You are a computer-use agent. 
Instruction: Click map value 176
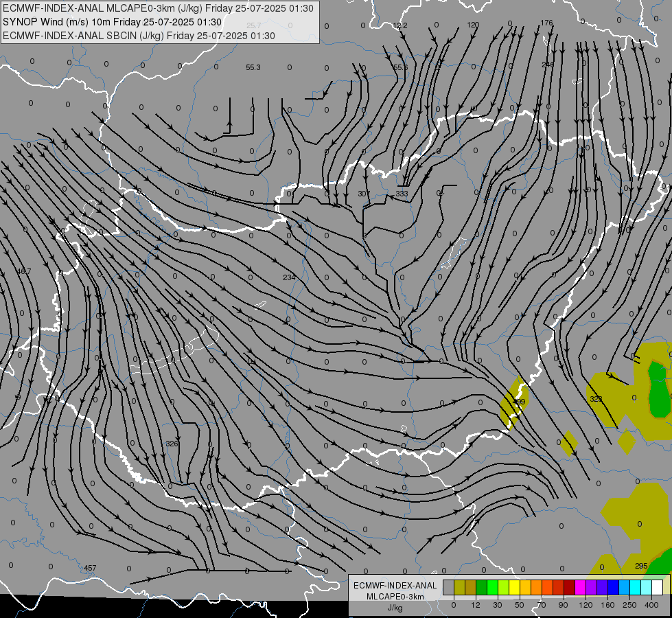click(547, 23)
